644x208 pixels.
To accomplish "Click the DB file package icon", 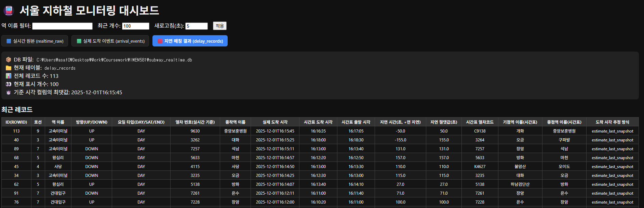I will tap(9, 60).
